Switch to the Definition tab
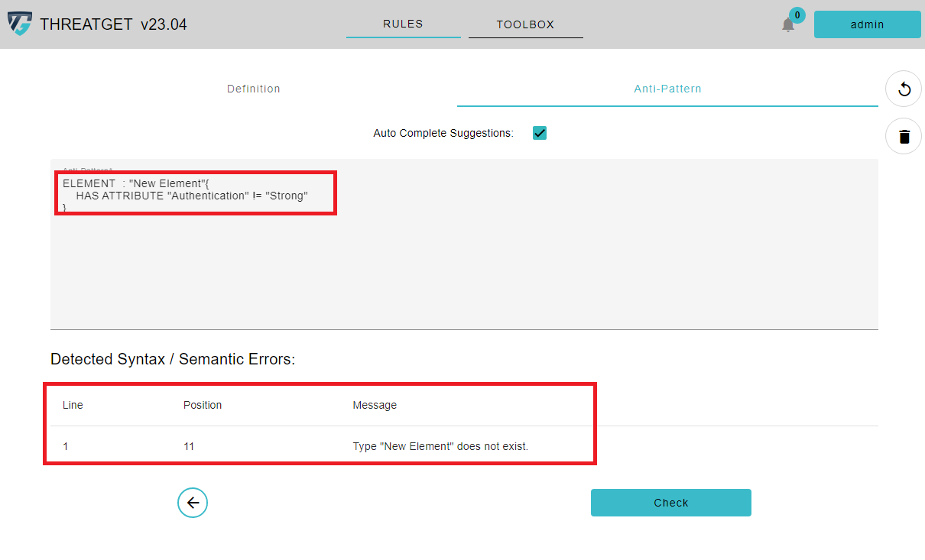Image resolution: width=925 pixels, height=560 pixels. [x=254, y=89]
